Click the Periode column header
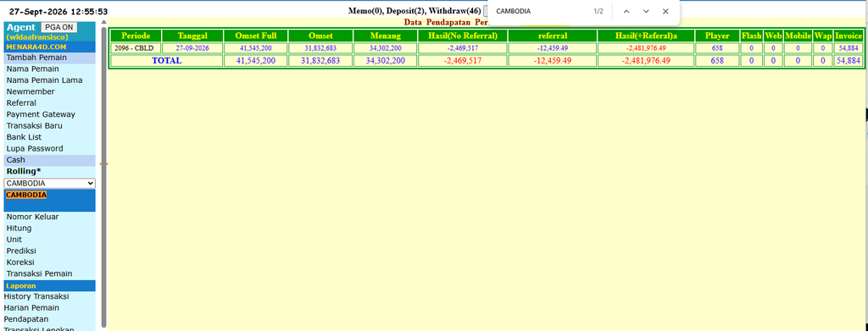The height and width of the screenshot is (331, 868). [x=136, y=36]
